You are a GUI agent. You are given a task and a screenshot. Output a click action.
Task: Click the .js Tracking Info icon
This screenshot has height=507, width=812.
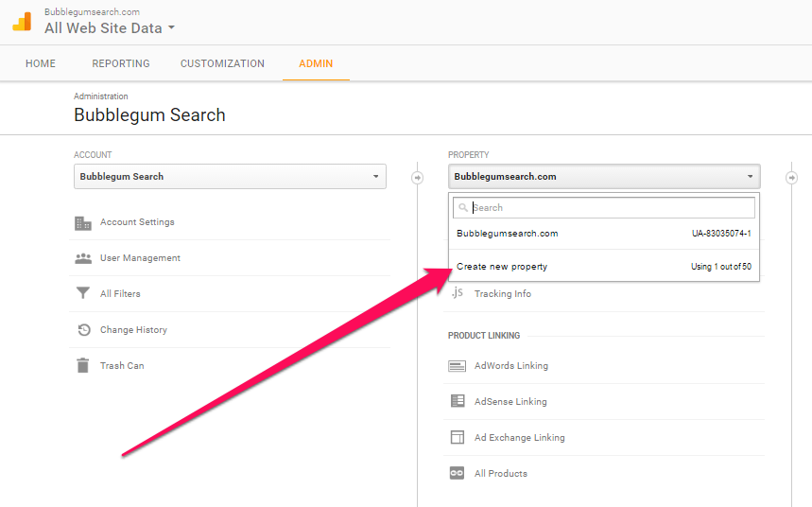[x=457, y=293]
